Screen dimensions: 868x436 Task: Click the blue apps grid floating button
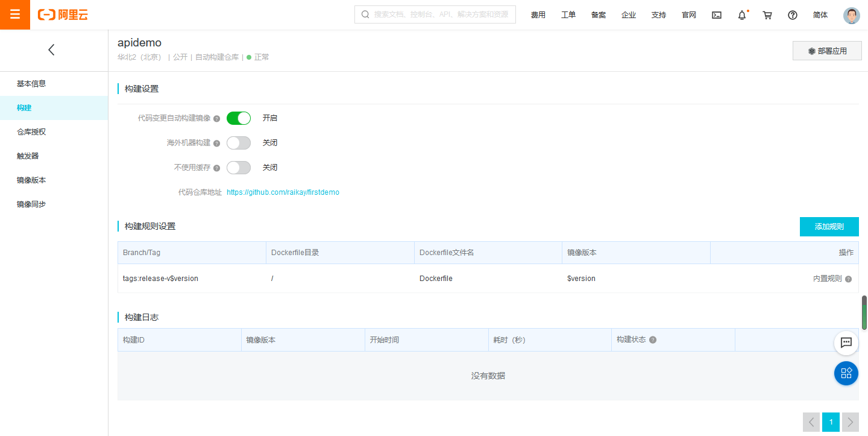pos(846,373)
